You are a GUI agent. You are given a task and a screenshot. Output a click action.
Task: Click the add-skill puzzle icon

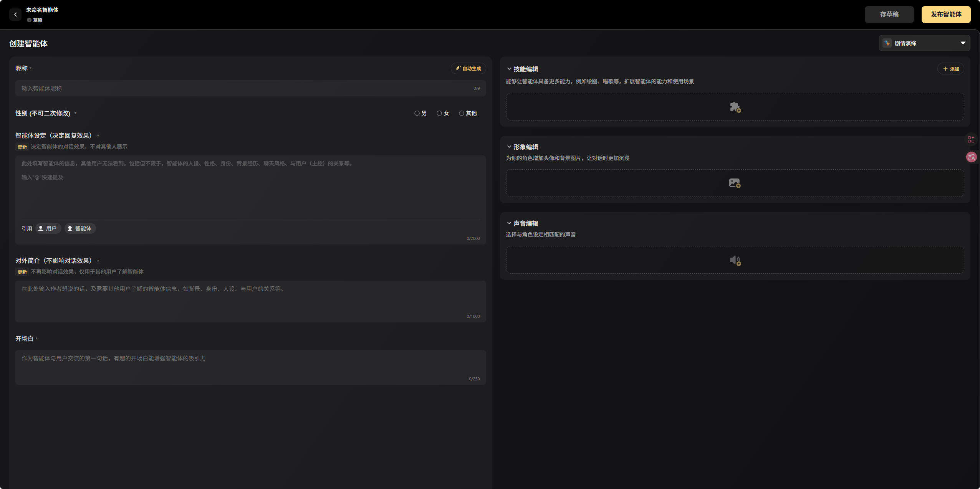click(x=735, y=107)
